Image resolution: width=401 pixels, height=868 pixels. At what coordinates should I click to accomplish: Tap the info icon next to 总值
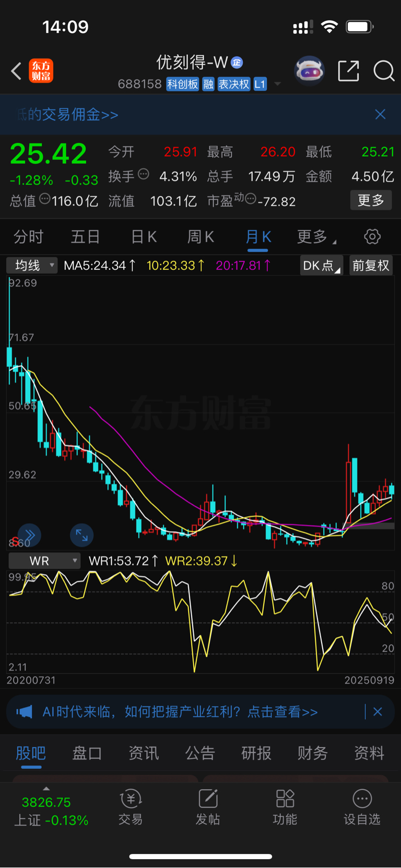[45, 198]
